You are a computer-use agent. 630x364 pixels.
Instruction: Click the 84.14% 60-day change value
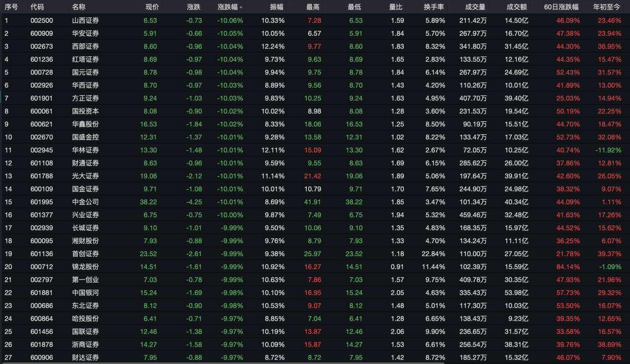point(568,266)
